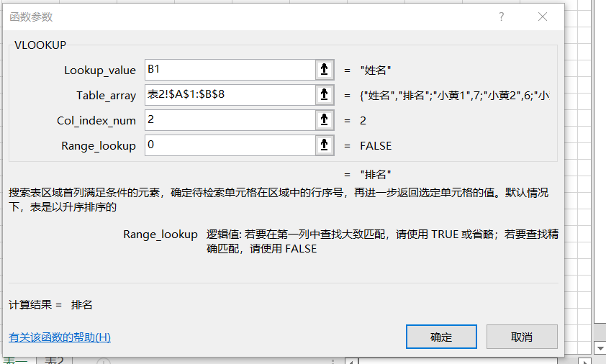Close the 函数参数 dialog
The width and height of the screenshot is (606, 364).
tap(543, 17)
